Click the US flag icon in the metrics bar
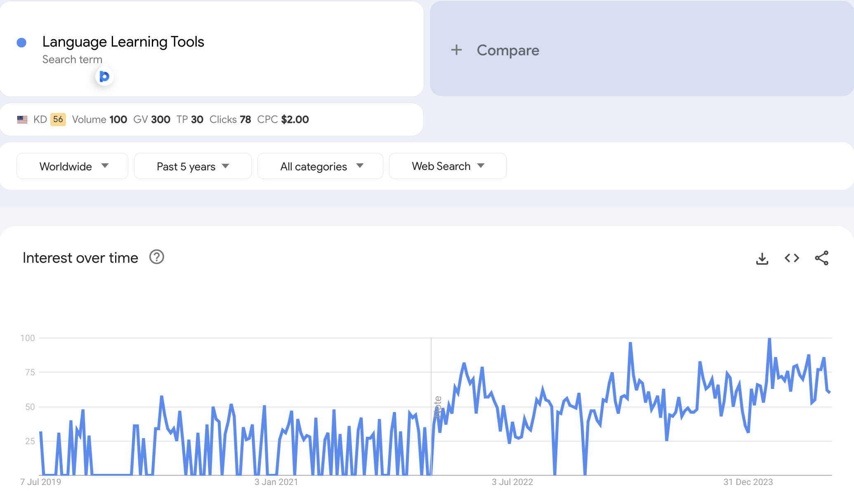Viewport: 854px width, 504px height. tap(22, 120)
